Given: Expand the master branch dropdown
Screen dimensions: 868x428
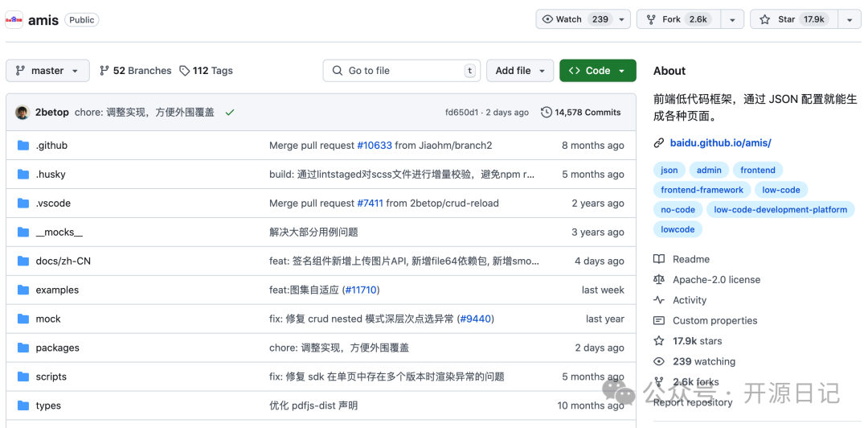Looking at the screenshot, I should point(47,71).
